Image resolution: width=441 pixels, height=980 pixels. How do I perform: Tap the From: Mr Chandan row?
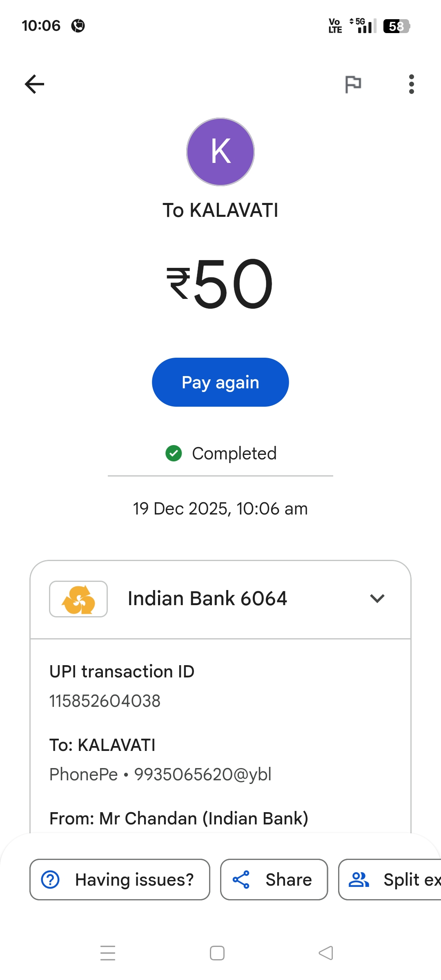coord(179,818)
